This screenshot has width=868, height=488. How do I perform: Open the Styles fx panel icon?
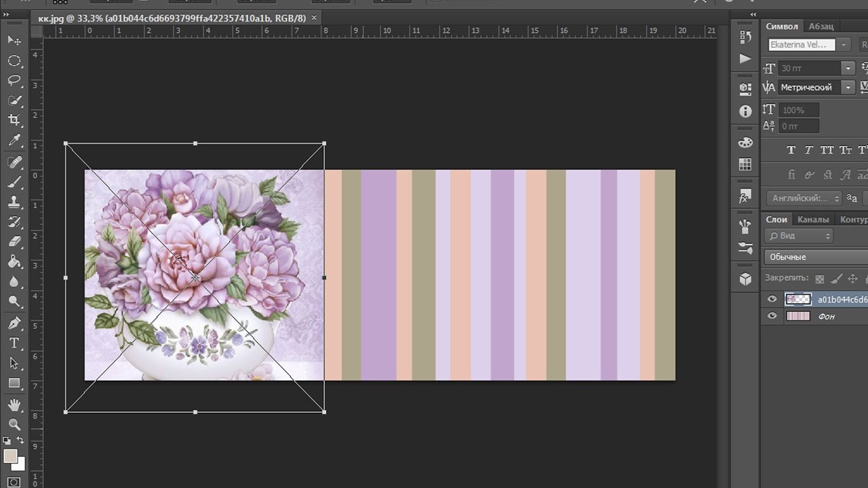[x=745, y=197]
